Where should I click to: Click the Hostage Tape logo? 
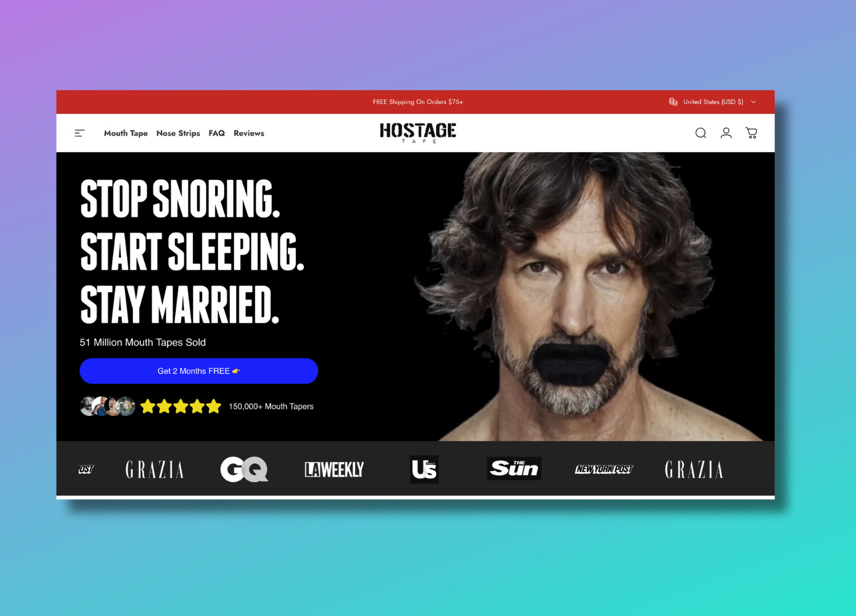[418, 133]
